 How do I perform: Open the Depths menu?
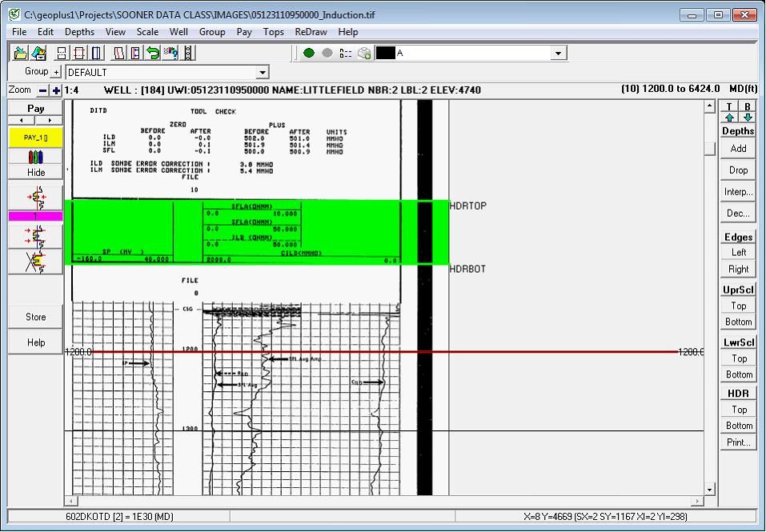[x=79, y=32]
